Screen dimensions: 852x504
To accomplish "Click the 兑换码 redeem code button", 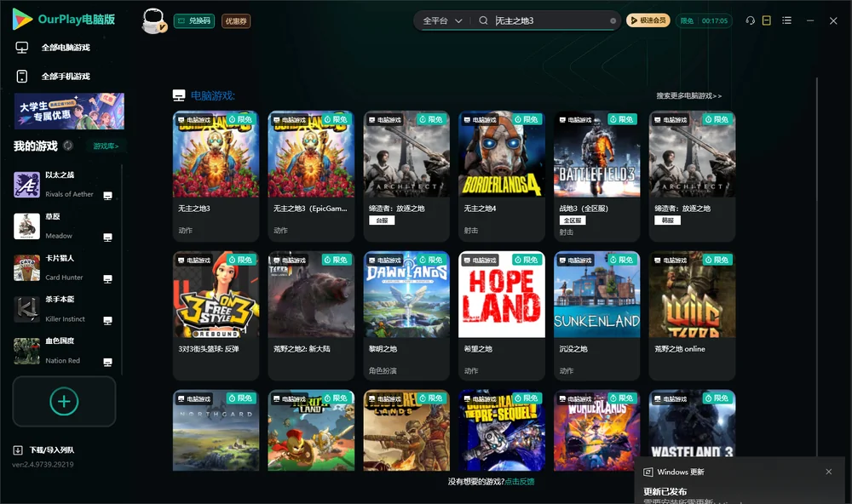I will 194,21.
